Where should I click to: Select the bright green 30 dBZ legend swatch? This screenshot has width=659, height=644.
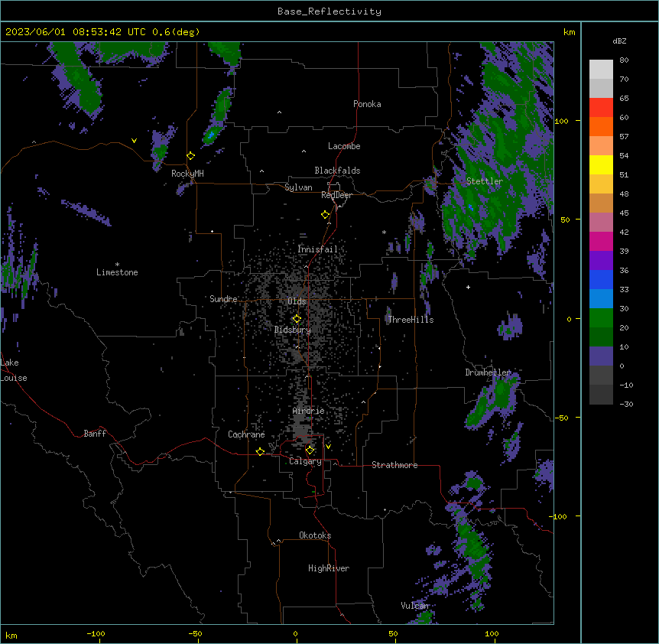(601, 318)
